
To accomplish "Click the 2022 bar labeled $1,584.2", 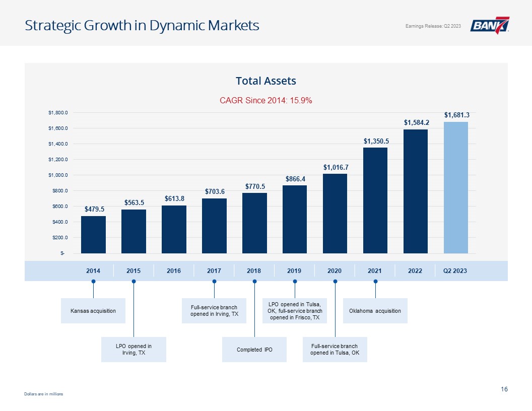I will coord(415,191).
